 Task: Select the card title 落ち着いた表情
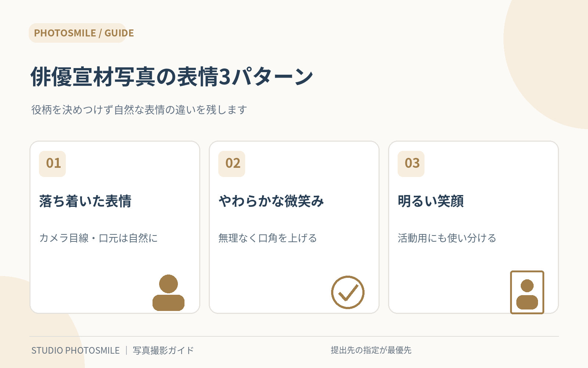tap(85, 201)
